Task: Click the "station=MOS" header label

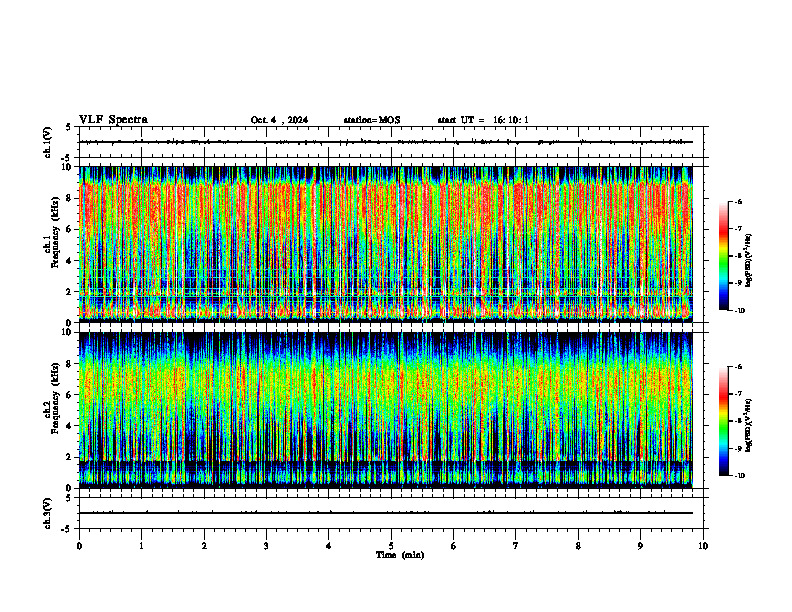Action: click(x=372, y=120)
